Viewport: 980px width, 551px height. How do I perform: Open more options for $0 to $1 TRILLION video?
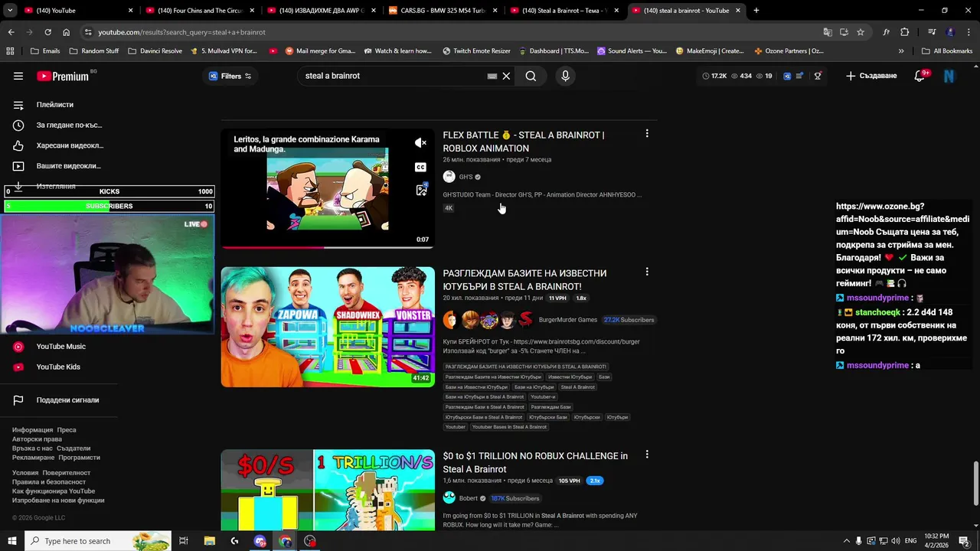coord(647,454)
